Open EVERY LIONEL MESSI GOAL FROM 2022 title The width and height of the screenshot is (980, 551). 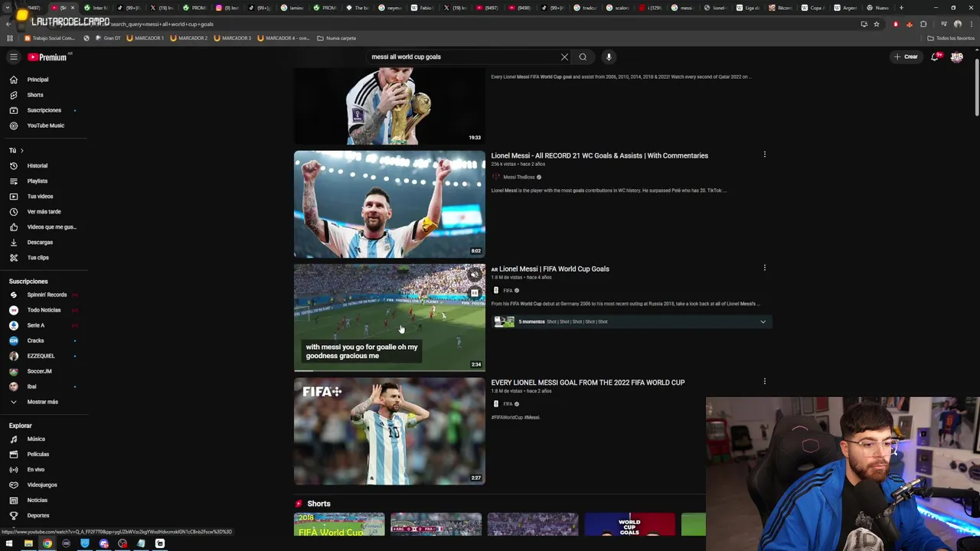588,383
